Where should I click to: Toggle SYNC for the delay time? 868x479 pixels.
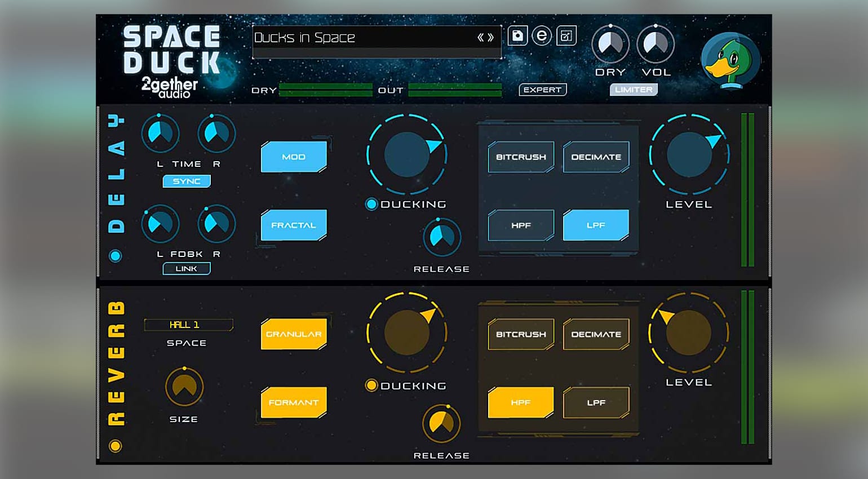tap(187, 181)
